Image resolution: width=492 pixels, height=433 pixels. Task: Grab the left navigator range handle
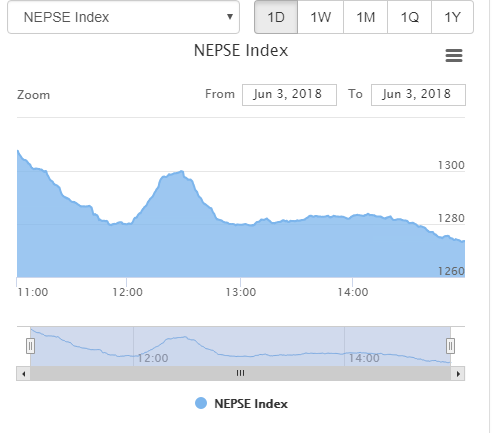(x=30, y=346)
